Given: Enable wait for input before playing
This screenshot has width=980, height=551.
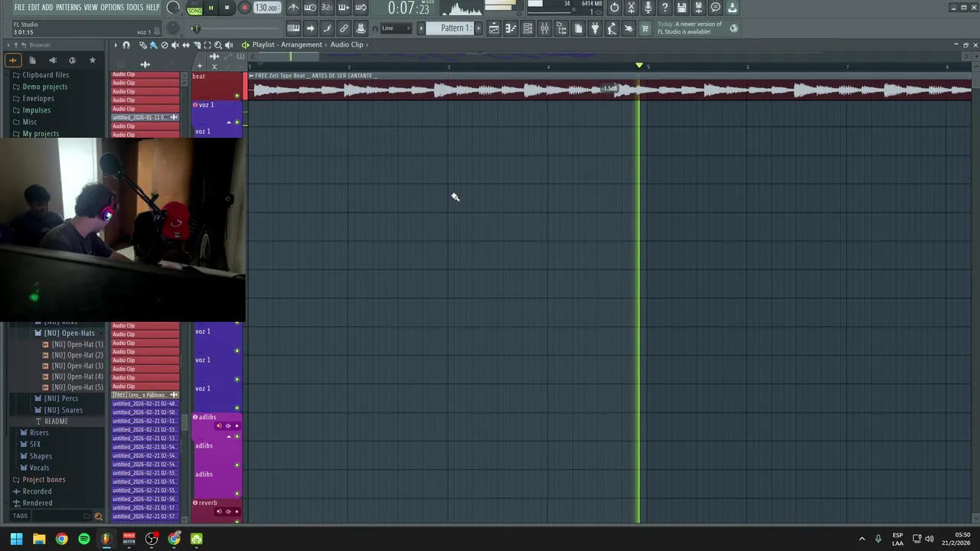Looking at the screenshot, I should (310, 8).
